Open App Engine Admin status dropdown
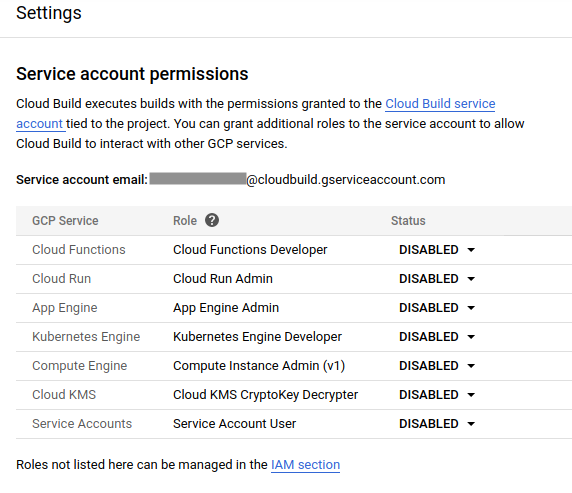Image resolution: width=572 pixels, height=493 pixels. 437,308
